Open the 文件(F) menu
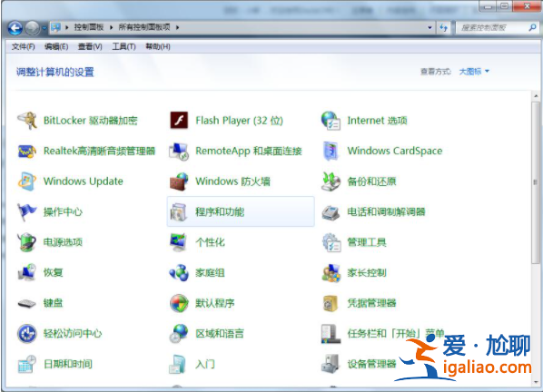Viewport: 543px width, 392px height. (x=24, y=46)
